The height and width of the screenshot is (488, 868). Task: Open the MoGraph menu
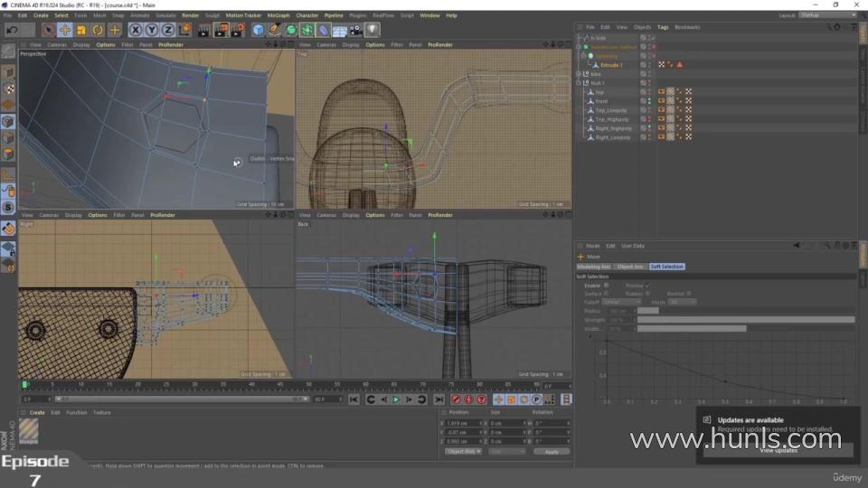278,15
